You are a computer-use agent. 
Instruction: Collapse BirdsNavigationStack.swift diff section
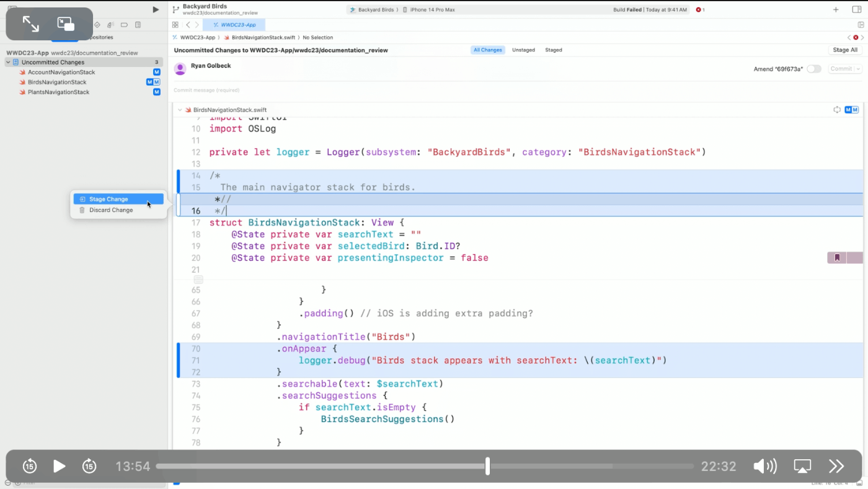pos(180,110)
